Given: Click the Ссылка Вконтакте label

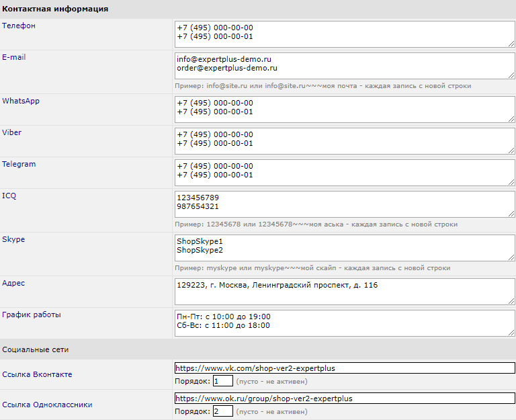Looking at the screenshot, I should 37,374.
